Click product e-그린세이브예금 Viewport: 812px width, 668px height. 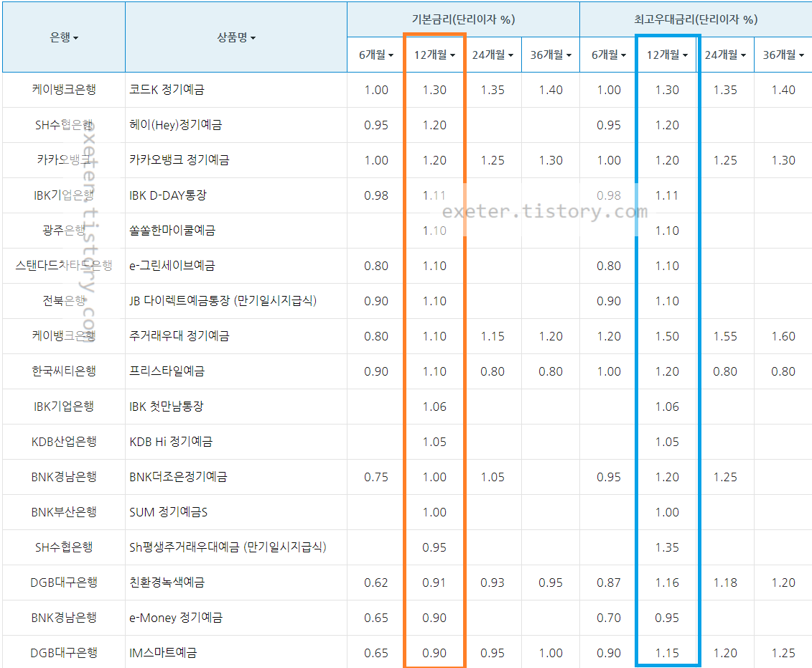tap(172, 265)
